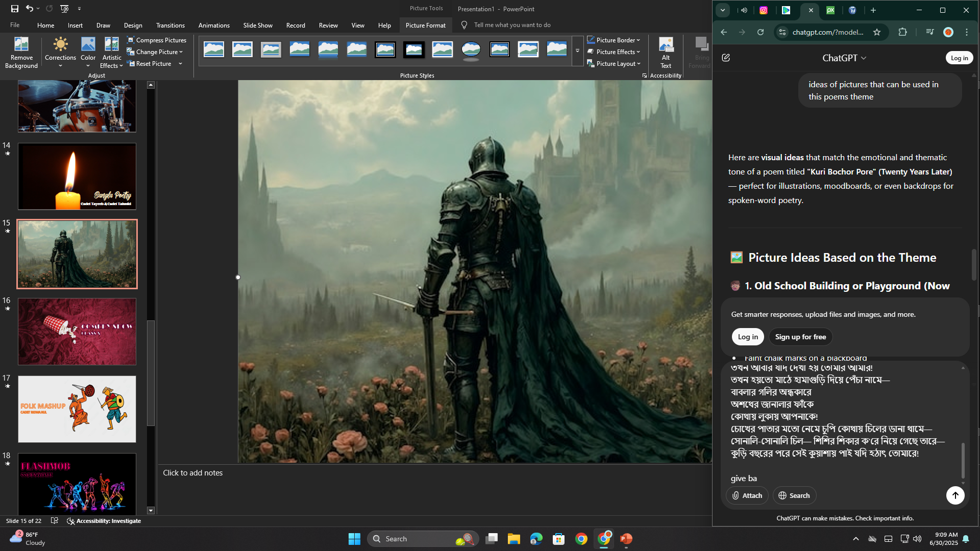980x551 pixels.
Task: Click Alt Text accessibility button
Action: (x=666, y=53)
